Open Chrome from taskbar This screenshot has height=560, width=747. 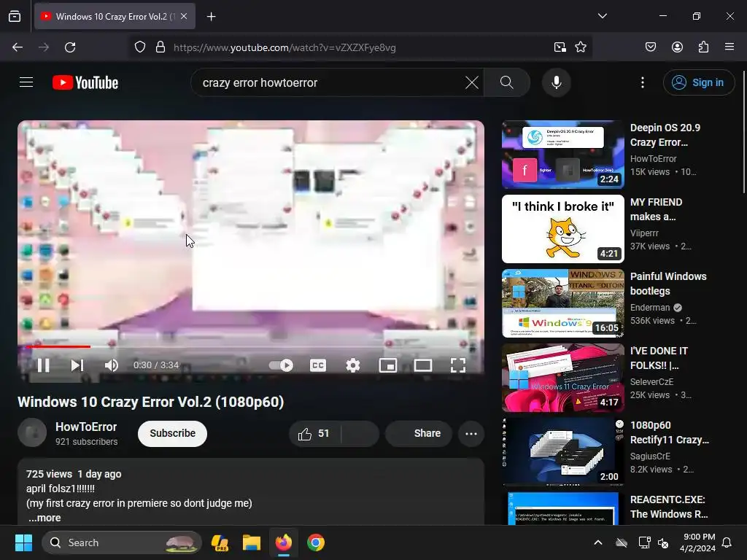point(315,542)
